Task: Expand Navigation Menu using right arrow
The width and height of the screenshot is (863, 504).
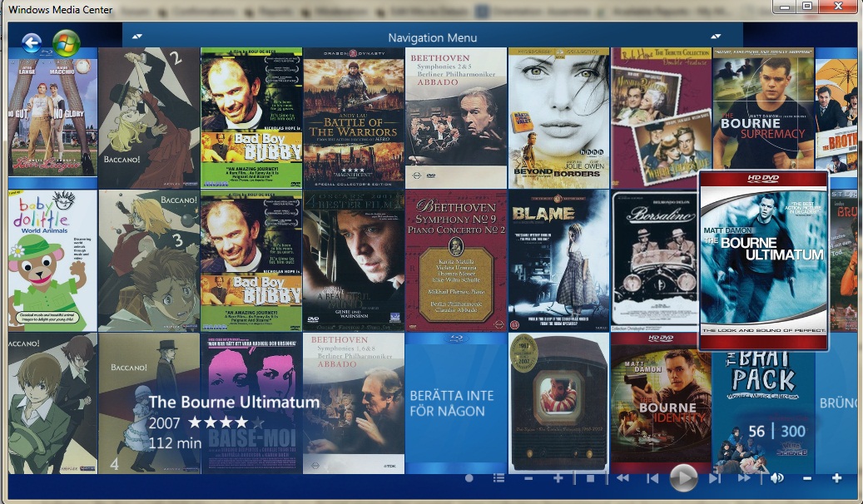Action: pos(715,37)
